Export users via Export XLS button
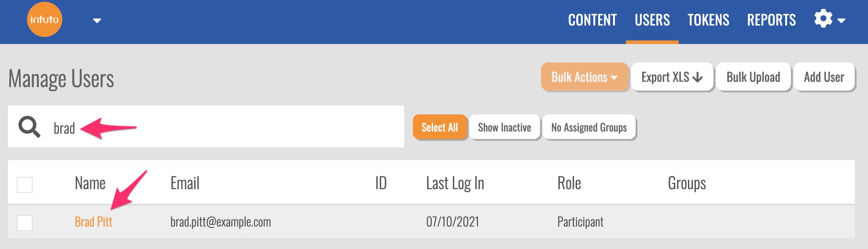Image resolution: width=868 pixels, height=249 pixels. [x=672, y=77]
